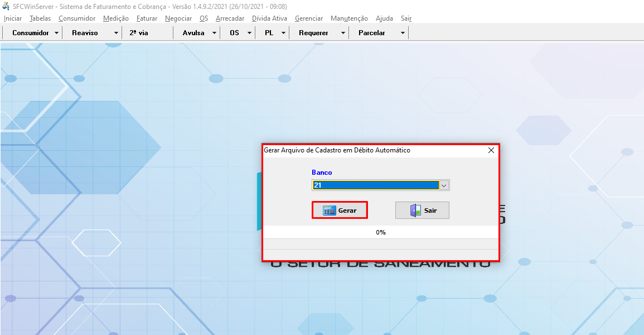The height and width of the screenshot is (335, 644).
Task: Expand the Requerer toolbar dropdown arrow
Action: (x=343, y=33)
